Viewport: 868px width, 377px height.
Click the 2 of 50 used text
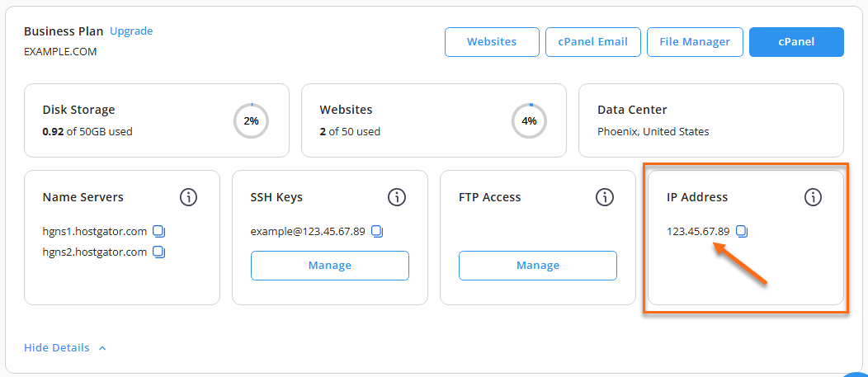[x=350, y=132]
